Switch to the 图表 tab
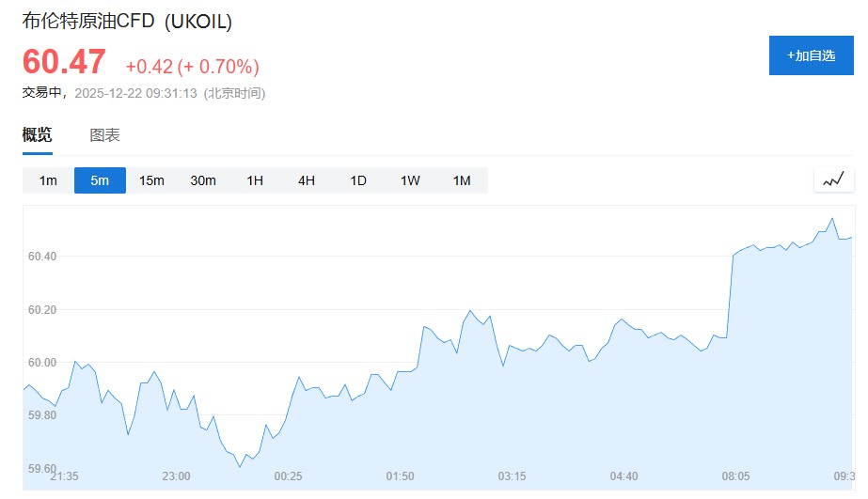Screen dimensions: 868x499 click(104, 135)
